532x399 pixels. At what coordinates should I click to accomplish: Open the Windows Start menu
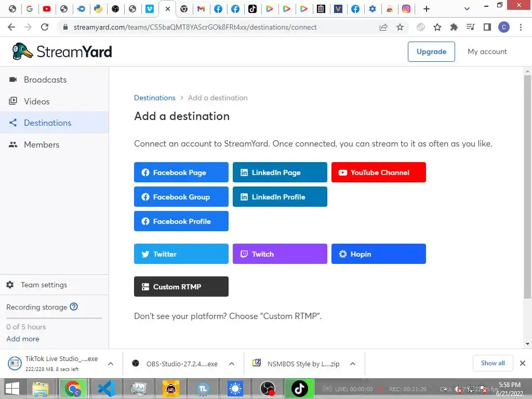pos(12,389)
